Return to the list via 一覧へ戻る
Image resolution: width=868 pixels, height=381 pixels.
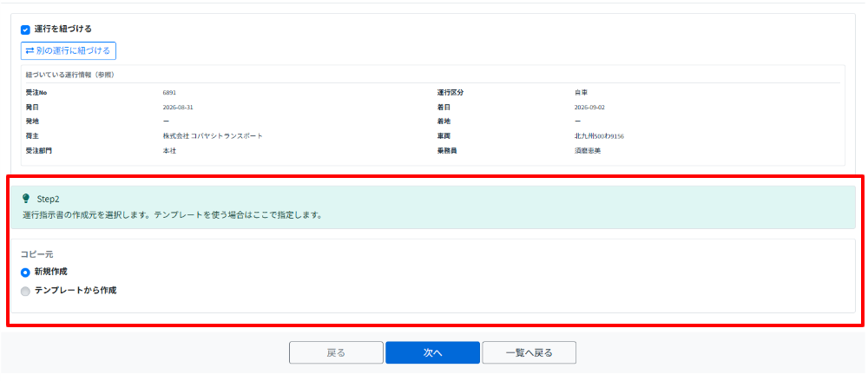[x=529, y=352]
